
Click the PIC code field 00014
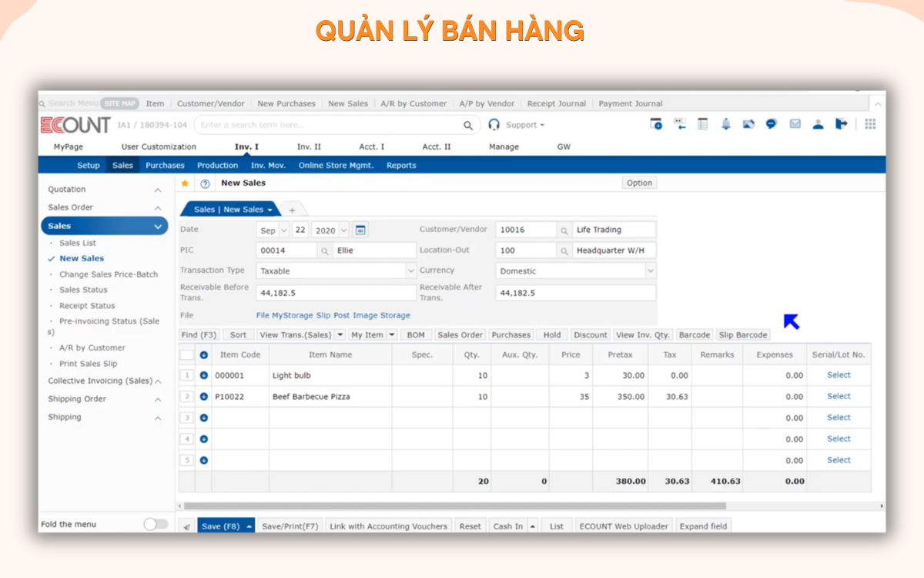click(x=286, y=250)
